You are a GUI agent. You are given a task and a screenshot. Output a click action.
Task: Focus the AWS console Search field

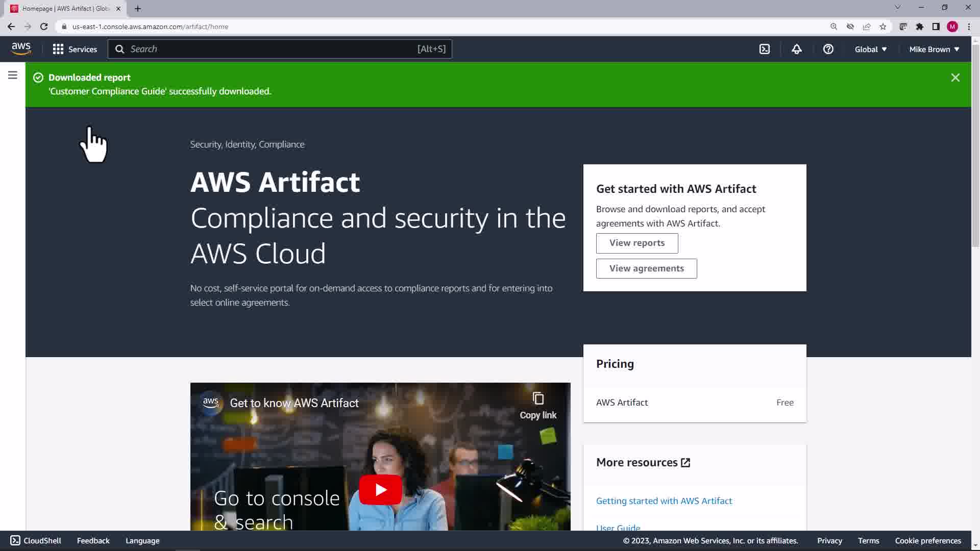click(x=279, y=49)
